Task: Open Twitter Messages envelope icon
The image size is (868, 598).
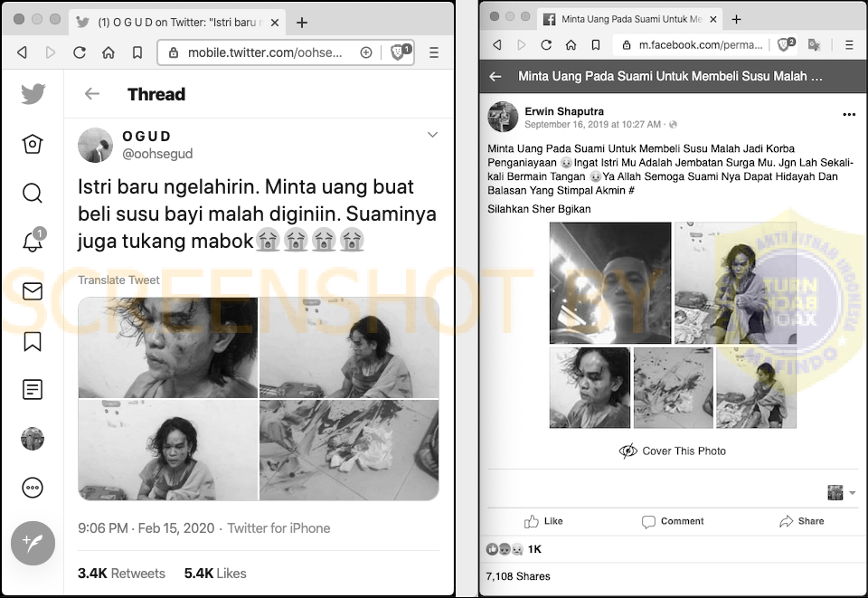Action: (x=33, y=291)
